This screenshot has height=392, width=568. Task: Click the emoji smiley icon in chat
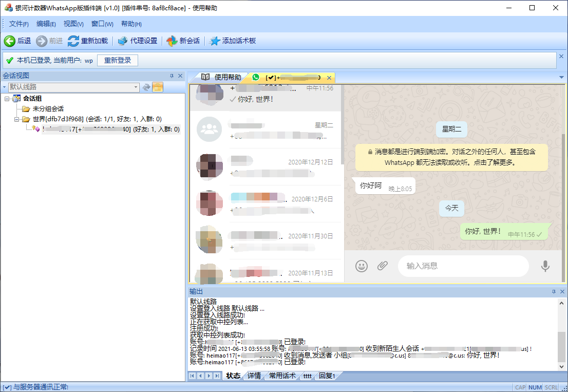pyautogui.click(x=362, y=266)
